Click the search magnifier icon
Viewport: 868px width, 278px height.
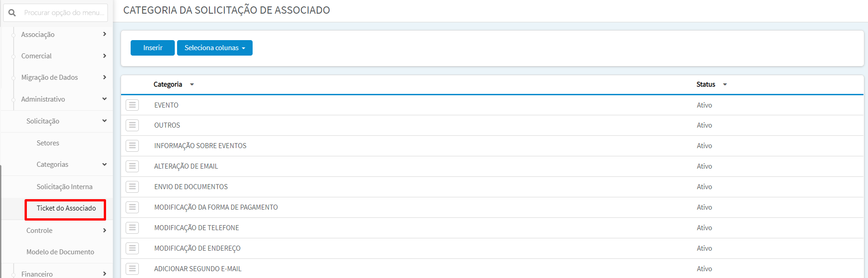click(x=12, y=13)
